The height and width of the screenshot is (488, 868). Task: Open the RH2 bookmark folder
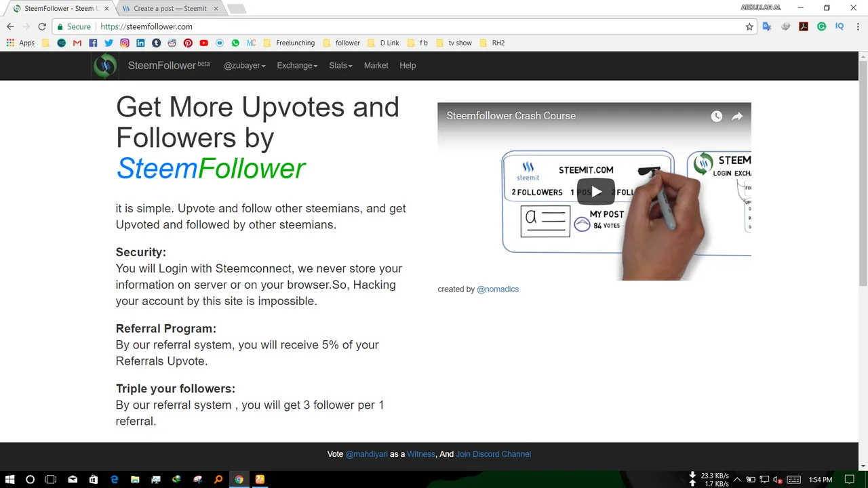[x=492, y=43]
